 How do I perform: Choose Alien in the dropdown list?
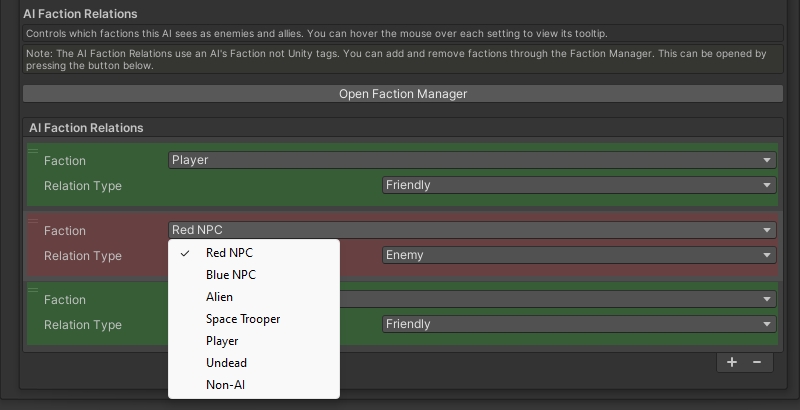(219, 297)
